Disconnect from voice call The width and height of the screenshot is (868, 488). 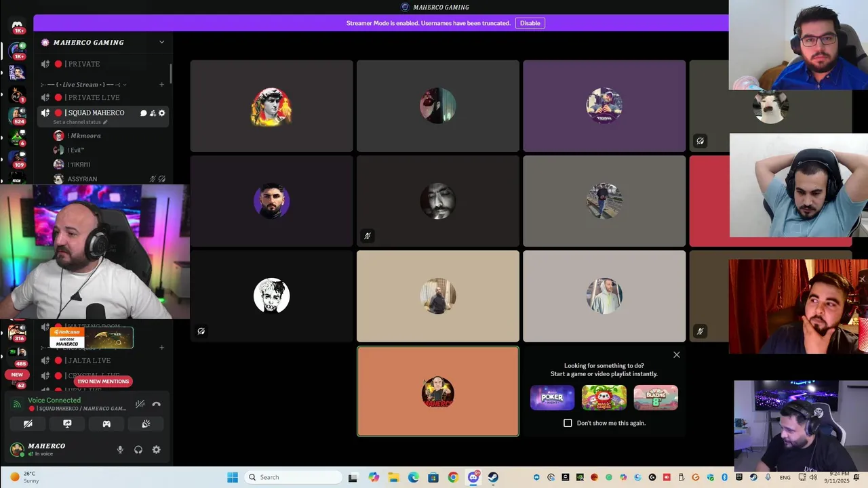[157, 404]
